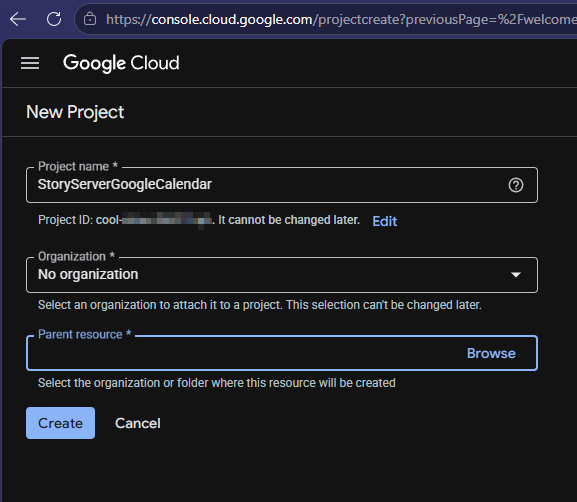Go back using the browser back arrow
The image size is (577, 502).
pyautogui.click(x=18, y=19)
